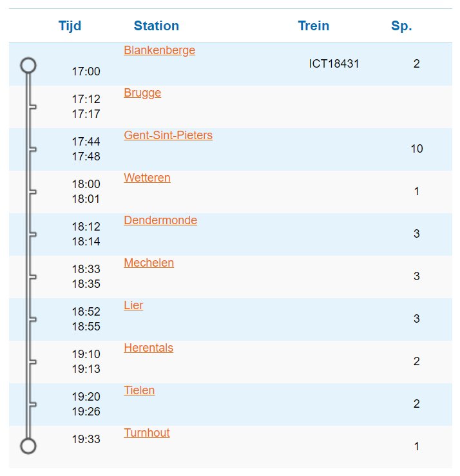Go to the Herentals station page

click(148, 348)
